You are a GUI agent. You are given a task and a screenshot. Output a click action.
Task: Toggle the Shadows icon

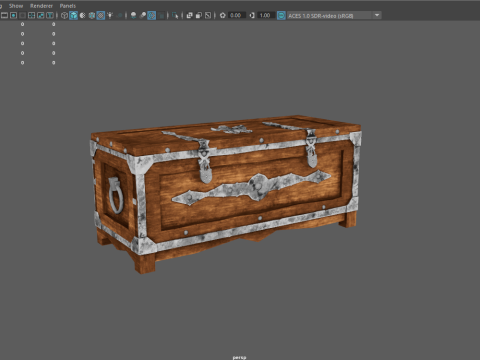pos(119,15)
